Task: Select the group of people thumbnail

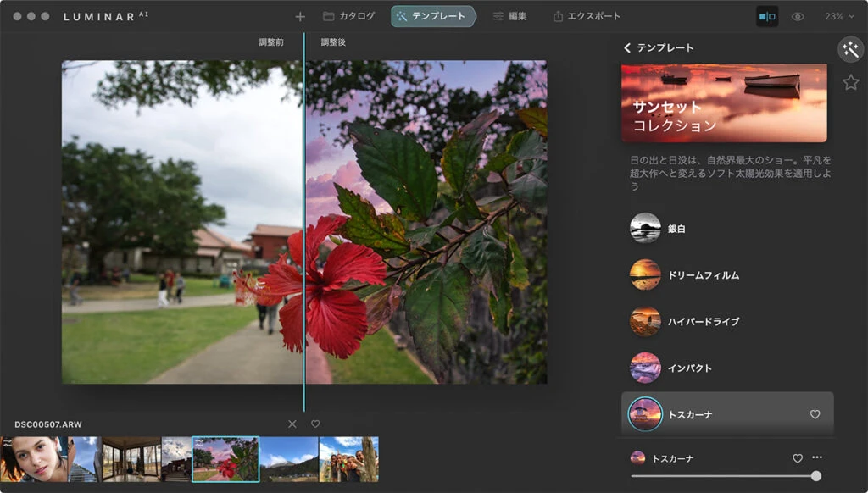Action: click(x=348, y=459)
